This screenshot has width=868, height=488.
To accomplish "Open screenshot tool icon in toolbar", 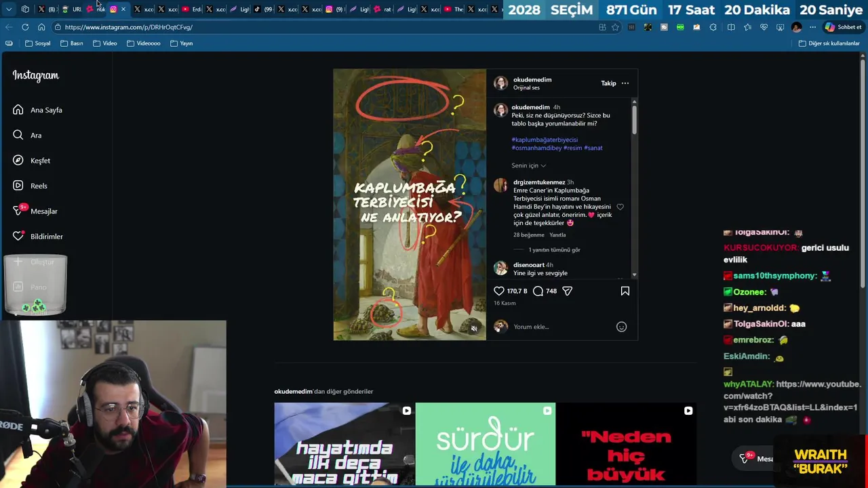I will click(780, 27).
